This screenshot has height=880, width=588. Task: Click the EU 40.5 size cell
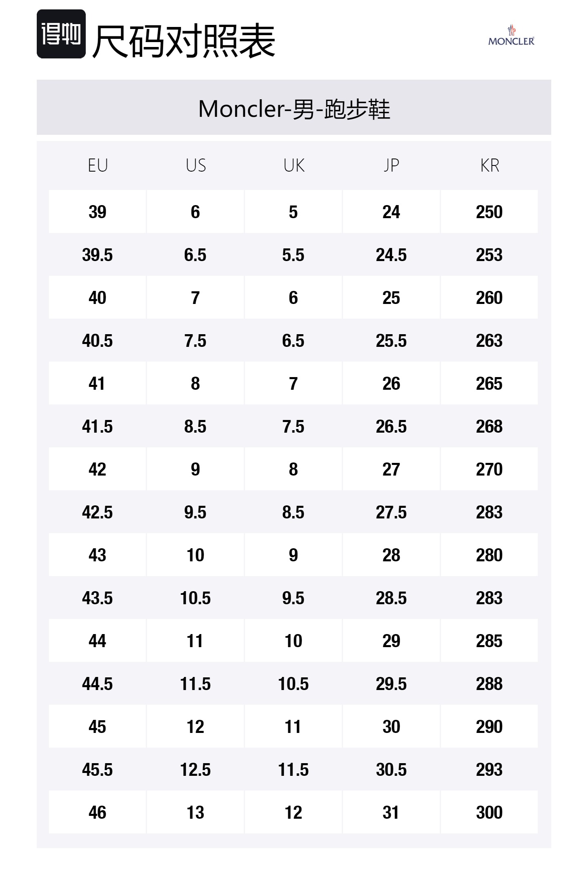[98, 341]
